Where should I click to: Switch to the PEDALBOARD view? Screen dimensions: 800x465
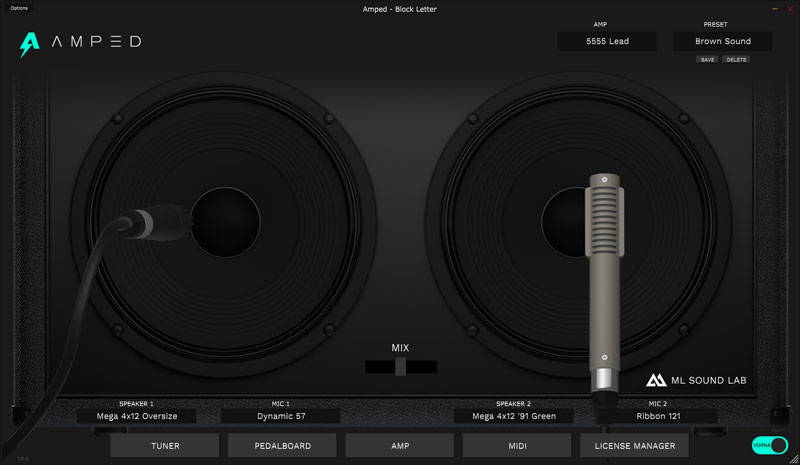point(282,446)
